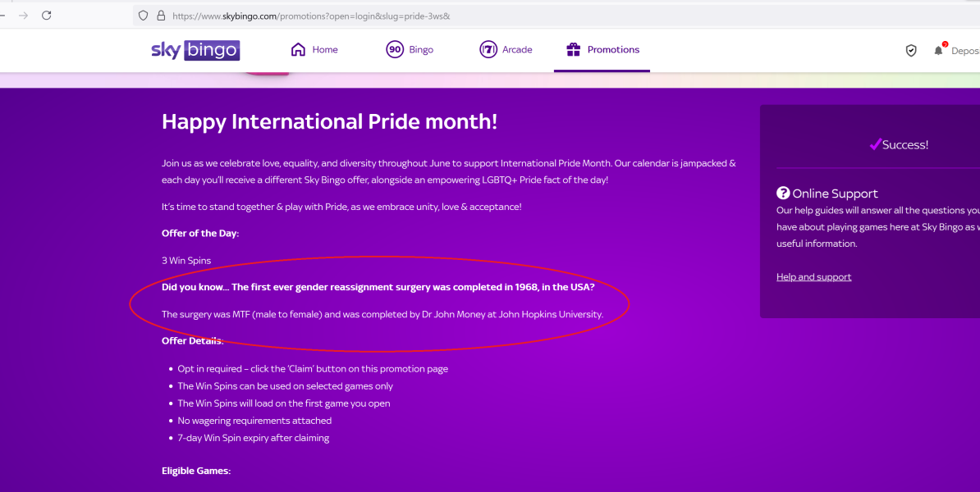The height and width of the screenshot is (492, 980).
Task: Click the skybingo.com URL address field
Action: [556, 16]
